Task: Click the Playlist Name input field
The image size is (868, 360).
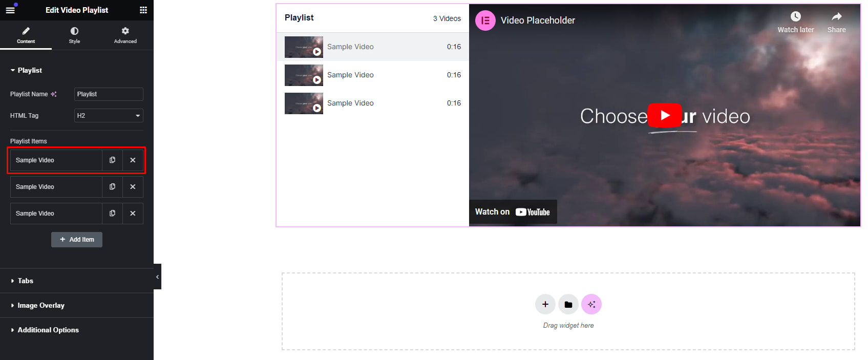Action: pos(109,94)
